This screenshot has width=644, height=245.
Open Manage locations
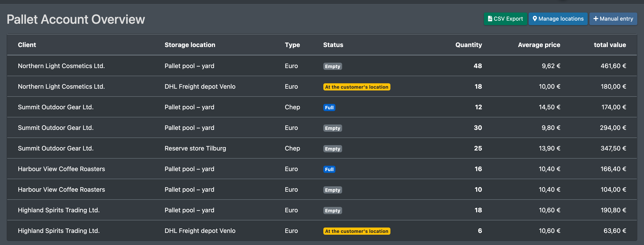click(558, 19)
